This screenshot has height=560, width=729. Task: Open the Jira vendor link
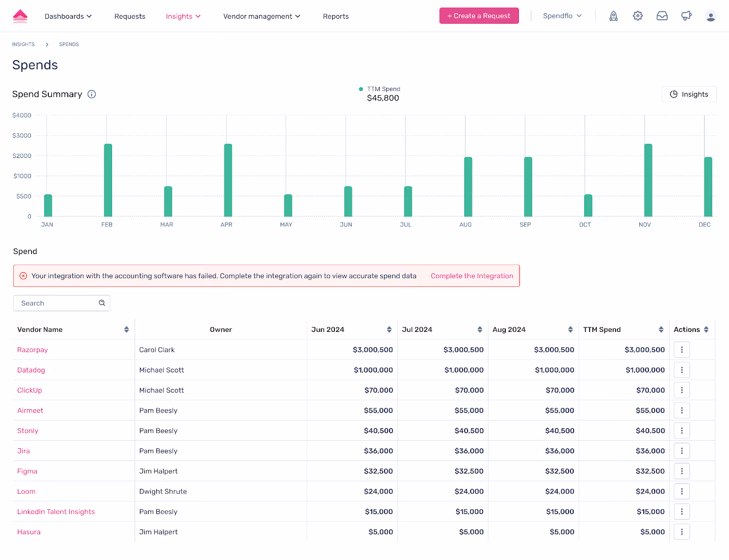(x=24, y=451)
